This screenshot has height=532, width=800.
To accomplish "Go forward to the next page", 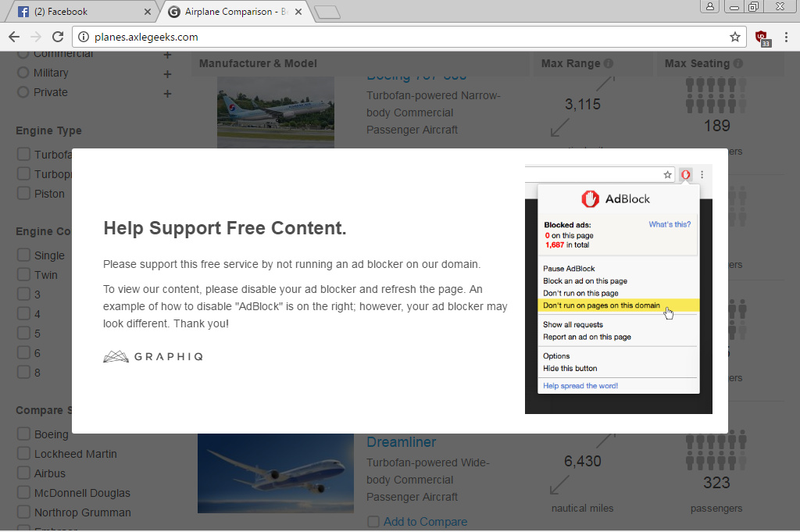I will [x=36, y=37].
